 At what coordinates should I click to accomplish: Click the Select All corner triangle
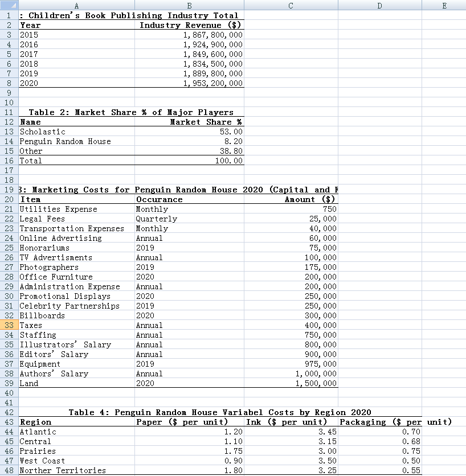(x=9, y=5)
